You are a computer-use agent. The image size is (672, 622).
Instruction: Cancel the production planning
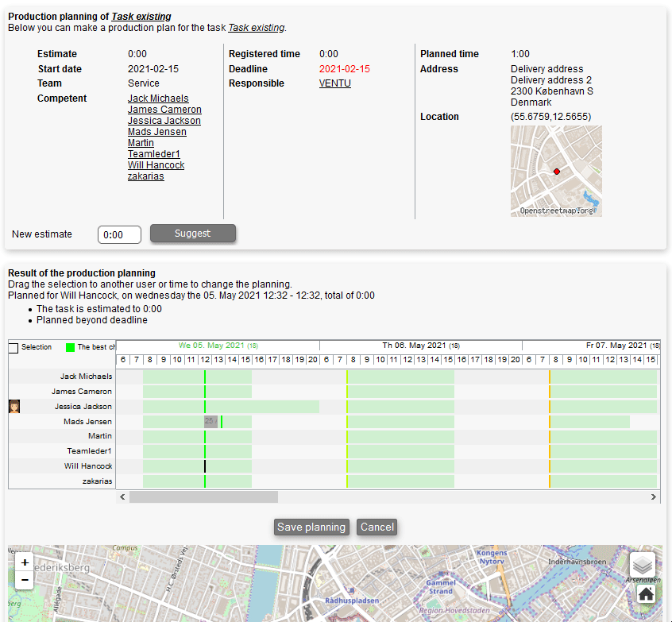point(377,527)
